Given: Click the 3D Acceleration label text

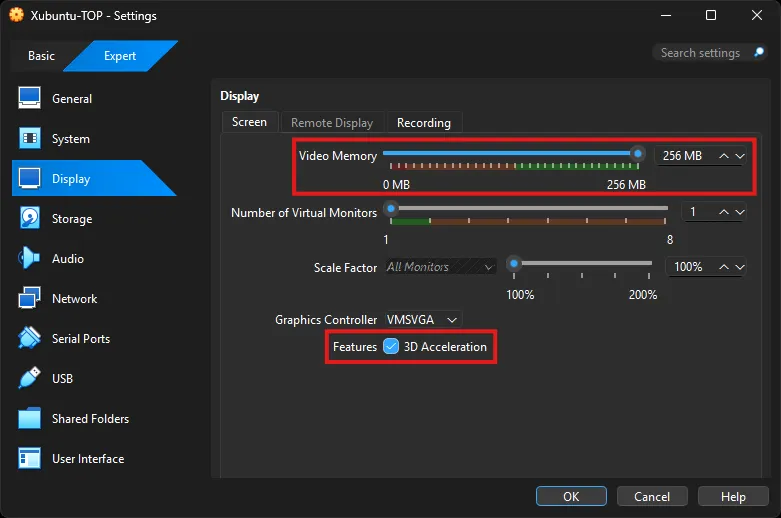Looking at the screenshot, I should point(445,347).
